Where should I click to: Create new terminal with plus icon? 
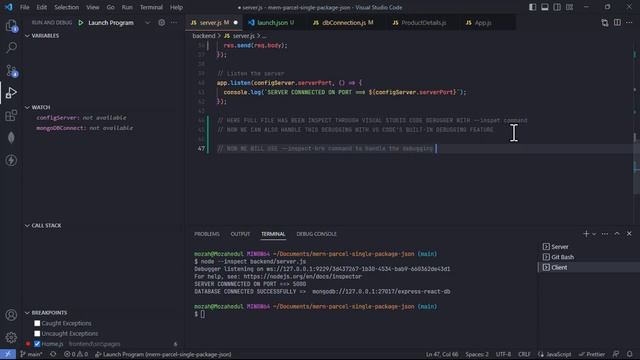(586, 234)
